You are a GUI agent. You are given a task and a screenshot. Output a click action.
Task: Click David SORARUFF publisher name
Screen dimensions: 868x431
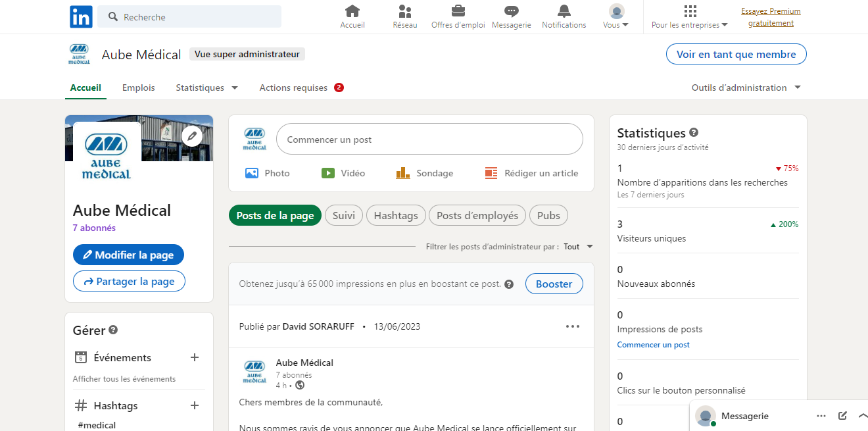tap(319, 326)
